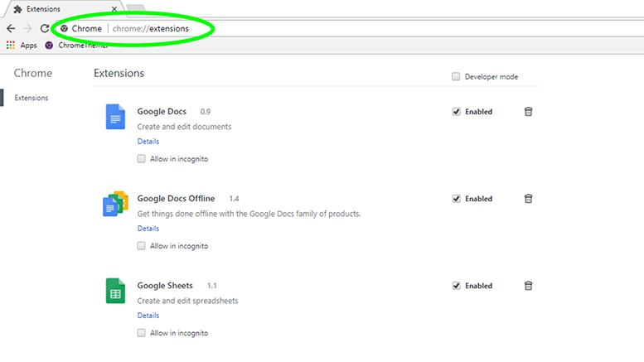Screen dimensions: 644x362
Task: Click the Chrome heading in sidebar
Action: coord(33,73)
